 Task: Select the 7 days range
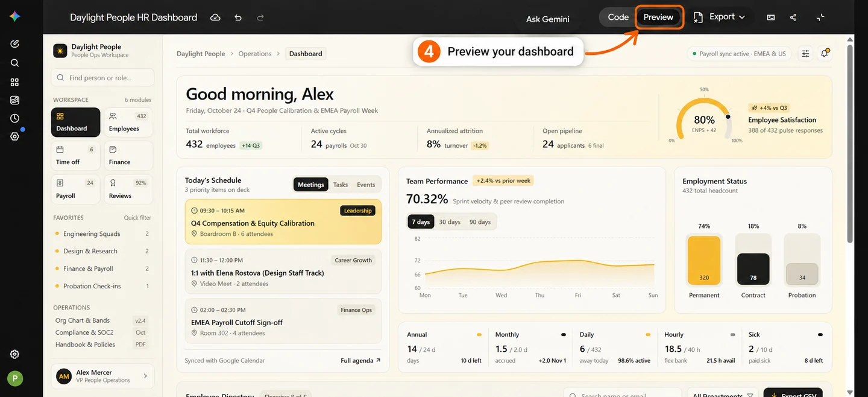click(x=421, y=222)
